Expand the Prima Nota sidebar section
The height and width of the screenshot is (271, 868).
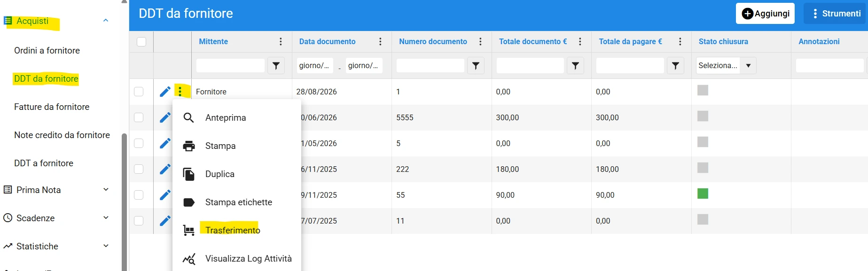[x=106, y=189]
